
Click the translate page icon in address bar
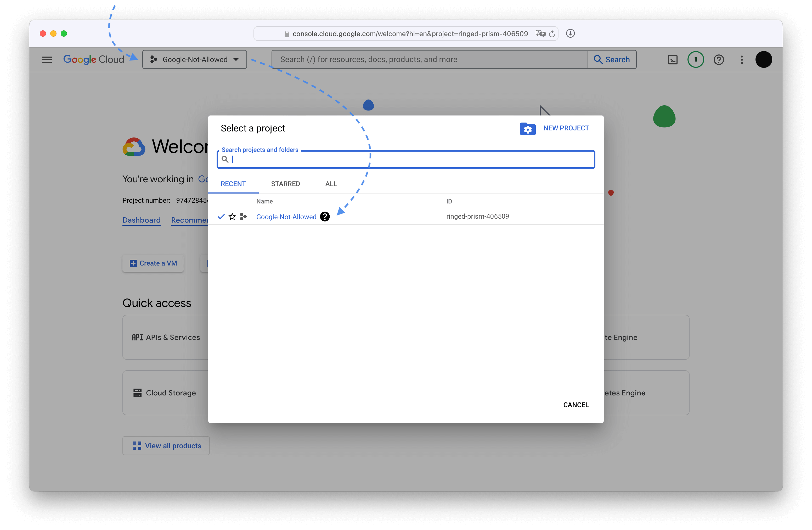coord(540,34)
